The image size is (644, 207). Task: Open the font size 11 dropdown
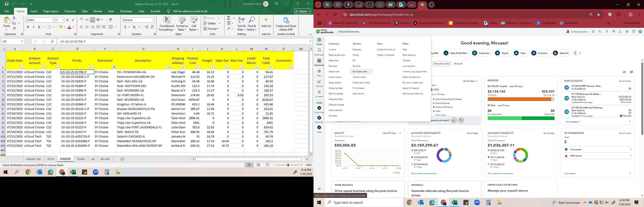click(62, 20)
